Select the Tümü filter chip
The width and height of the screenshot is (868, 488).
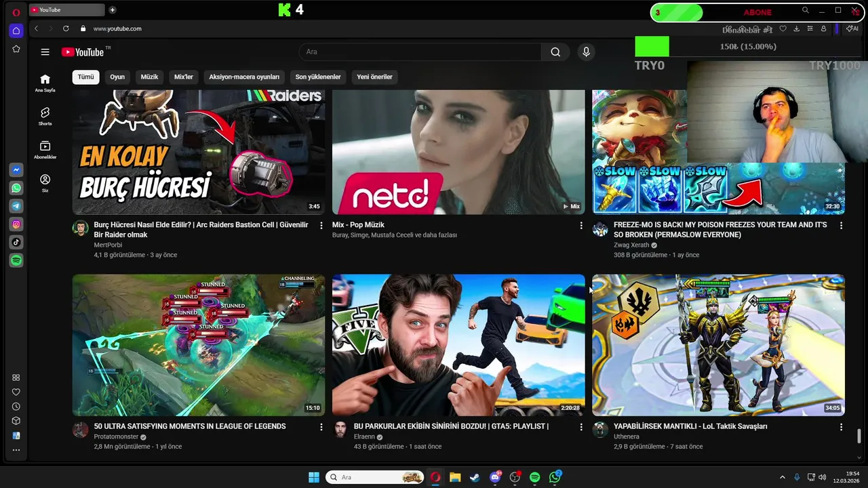(x=85, y=77)
